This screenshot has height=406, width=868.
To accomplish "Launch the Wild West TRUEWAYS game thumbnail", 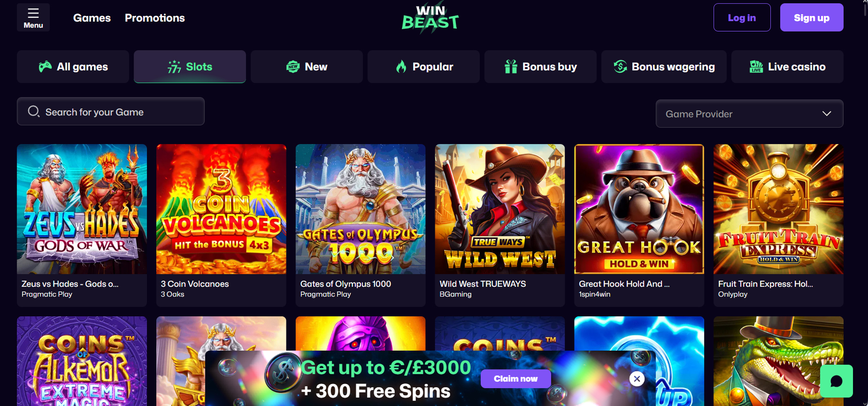I will (499, 209).
